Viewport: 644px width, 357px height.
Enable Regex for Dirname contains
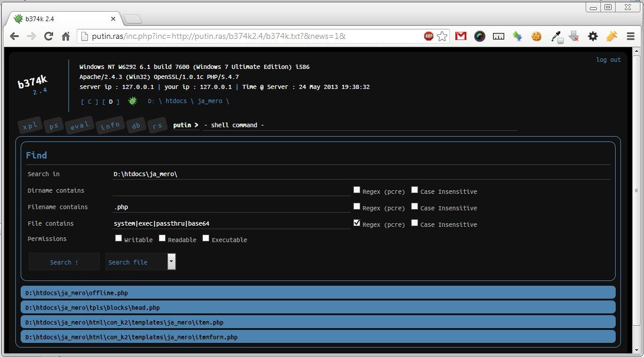pyautogui.click(x=356, y=190)
